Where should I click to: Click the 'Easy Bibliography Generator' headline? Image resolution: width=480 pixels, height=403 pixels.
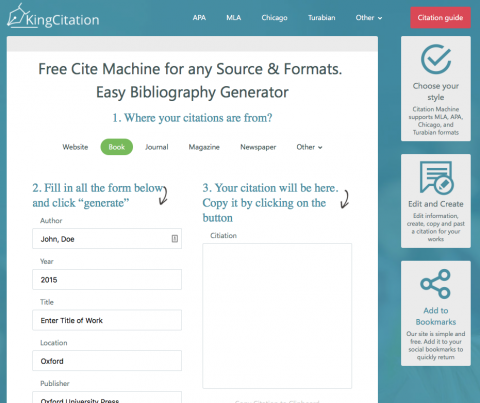[x=192, y=92]
